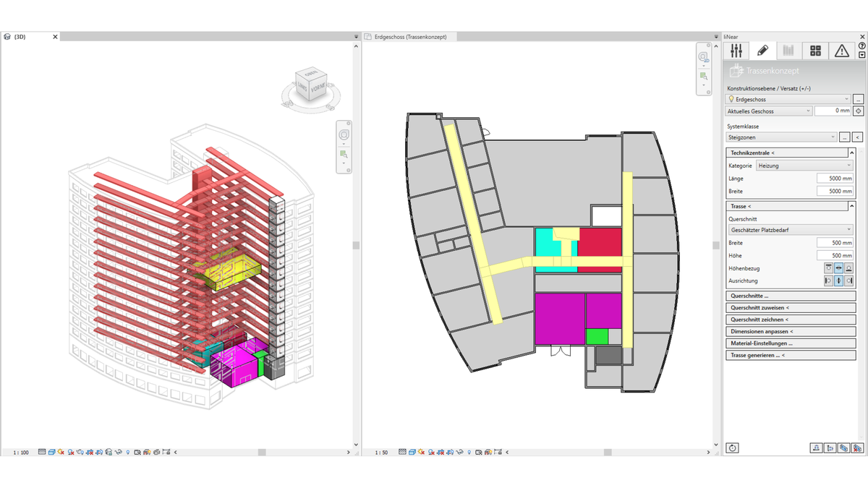Set Ausrichtung to left alignment

pyautogui.click(x=828, y=281)
